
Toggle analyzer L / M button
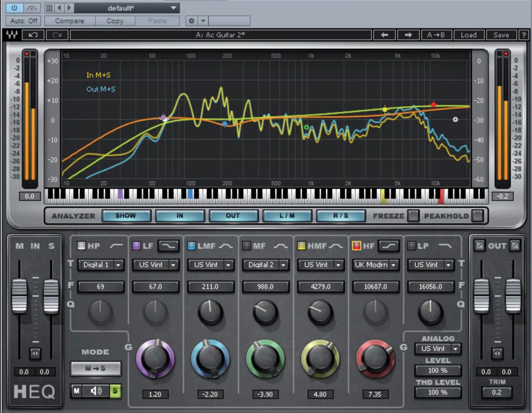pyautogui.click(x=287, y=216)
